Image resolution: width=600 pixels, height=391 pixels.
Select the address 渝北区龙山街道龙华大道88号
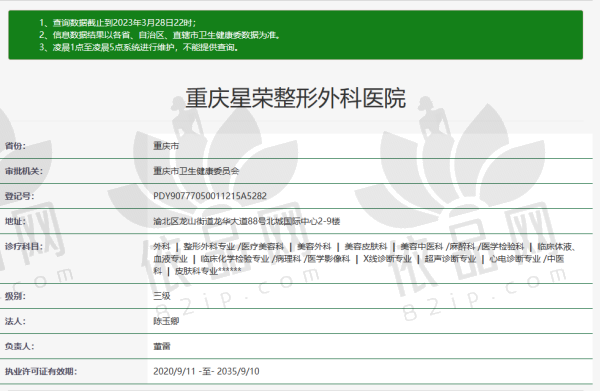point(210,221)
